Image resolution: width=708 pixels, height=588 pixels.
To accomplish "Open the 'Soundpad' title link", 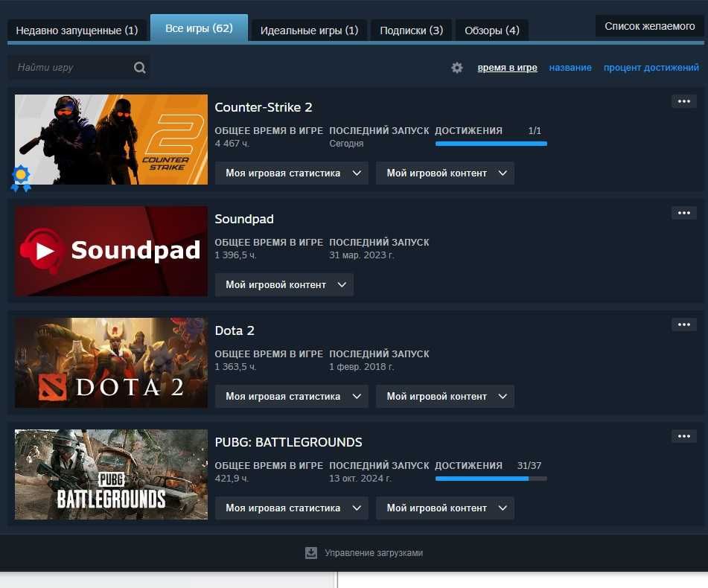I will [244, 219].
